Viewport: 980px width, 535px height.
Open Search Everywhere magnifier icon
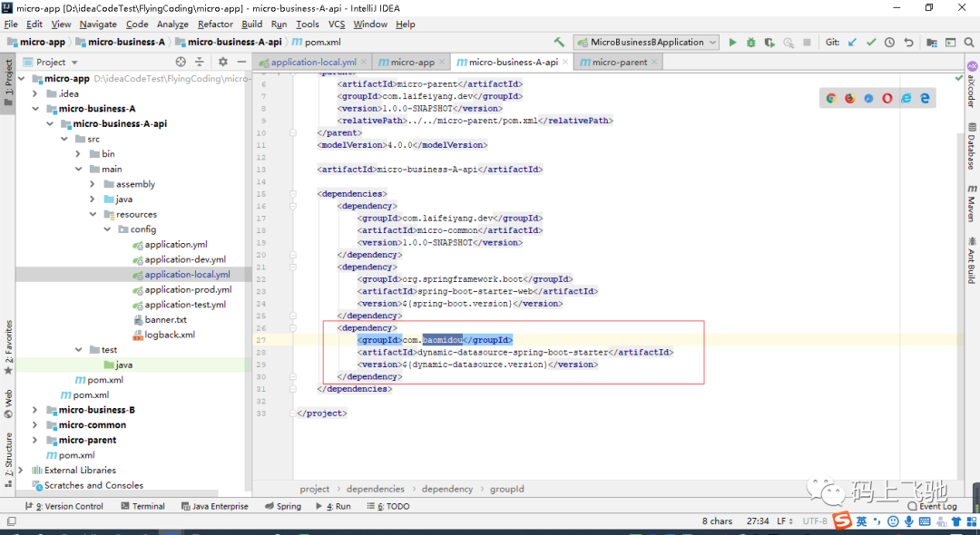pyautogui.click(x=969, y=43)
